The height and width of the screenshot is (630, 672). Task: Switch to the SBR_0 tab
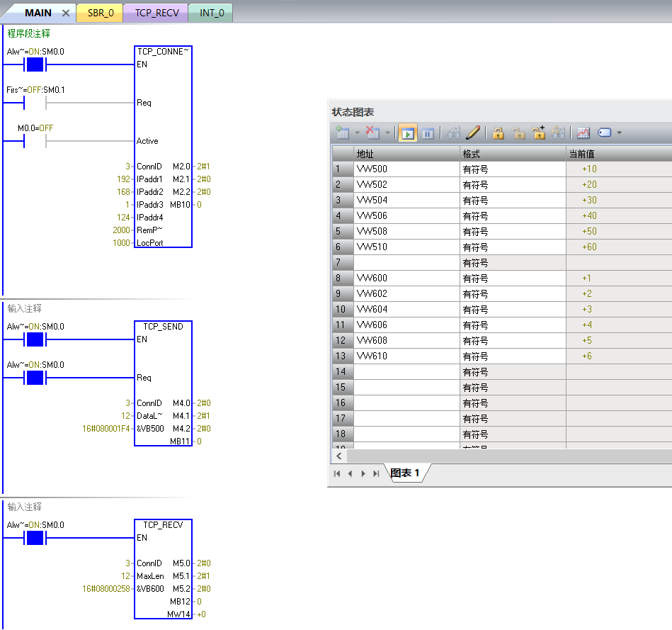pos(100,13)
